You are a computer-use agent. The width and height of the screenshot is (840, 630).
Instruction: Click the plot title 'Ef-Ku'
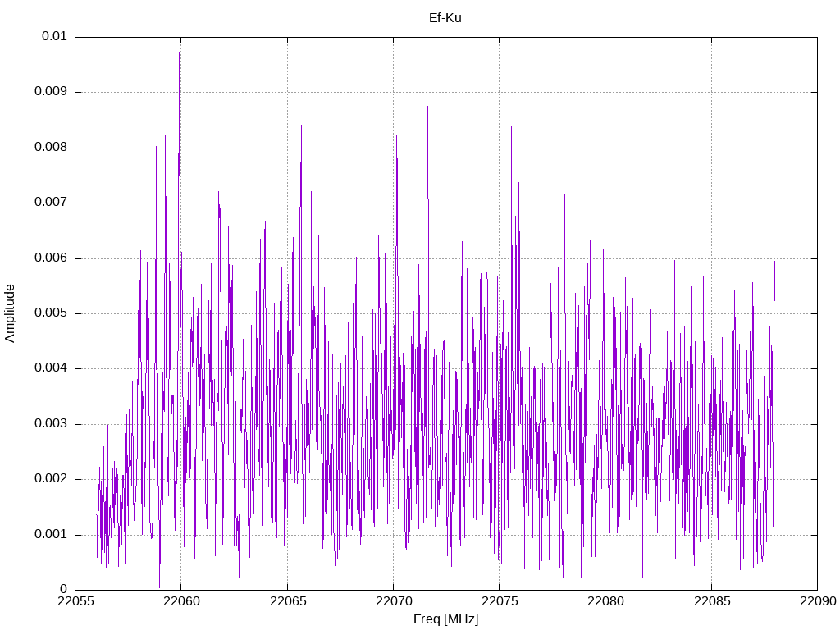click(445, 18)
